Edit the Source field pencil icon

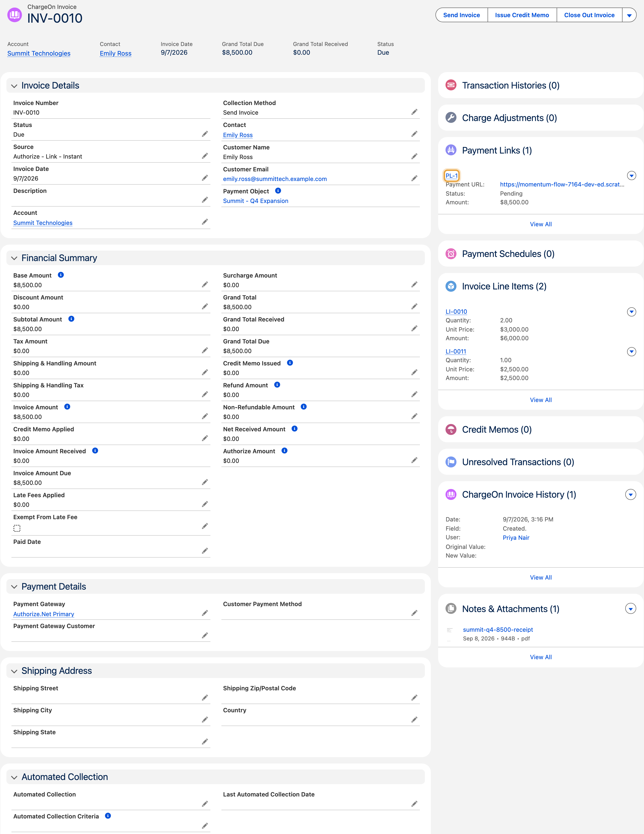coord(205,156)
